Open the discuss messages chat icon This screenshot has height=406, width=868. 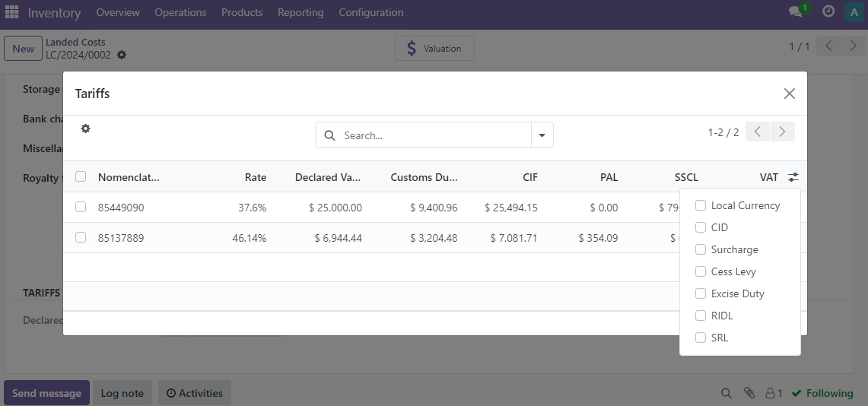click(796, 12)
